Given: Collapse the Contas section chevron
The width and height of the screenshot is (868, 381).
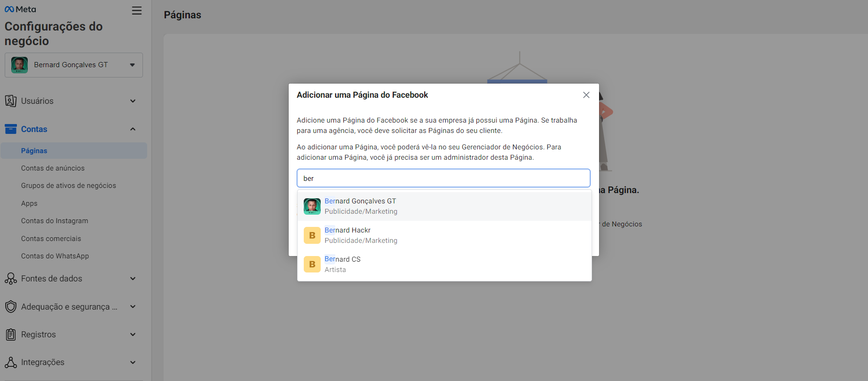Looking at the screenshot, I should 133,129.
